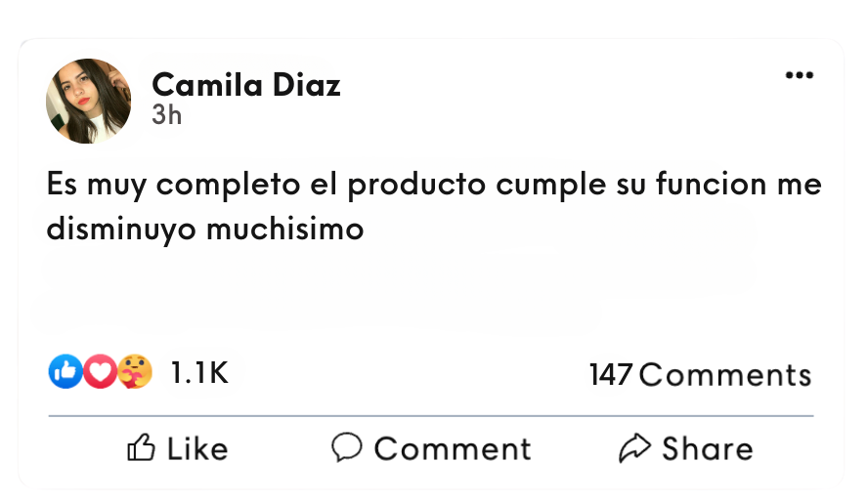Click the blue thumbs-up reaction emoji

(65, 371)
